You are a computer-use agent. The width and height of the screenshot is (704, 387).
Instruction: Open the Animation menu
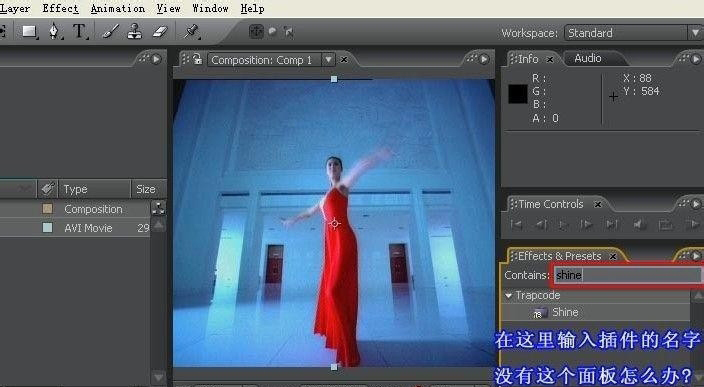[118, 9]
